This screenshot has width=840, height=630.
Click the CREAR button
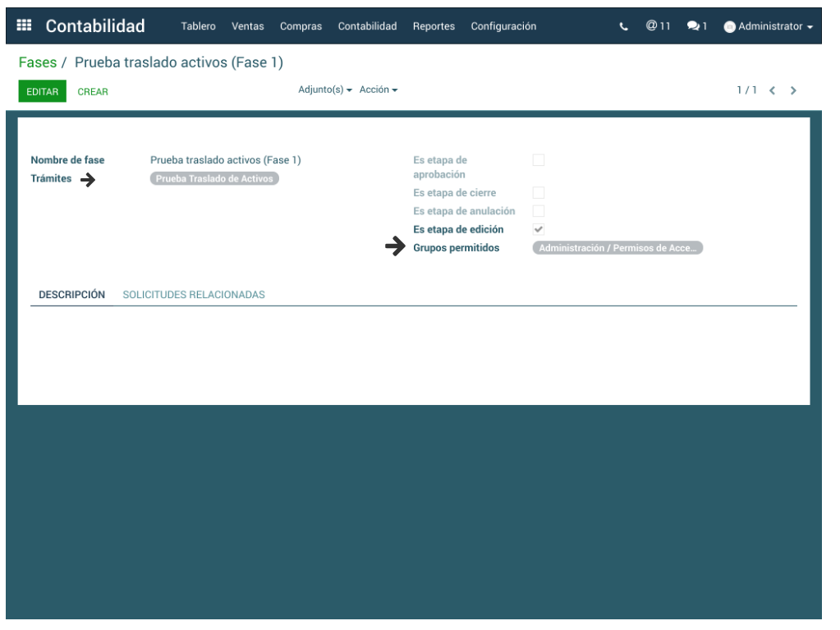93,92
